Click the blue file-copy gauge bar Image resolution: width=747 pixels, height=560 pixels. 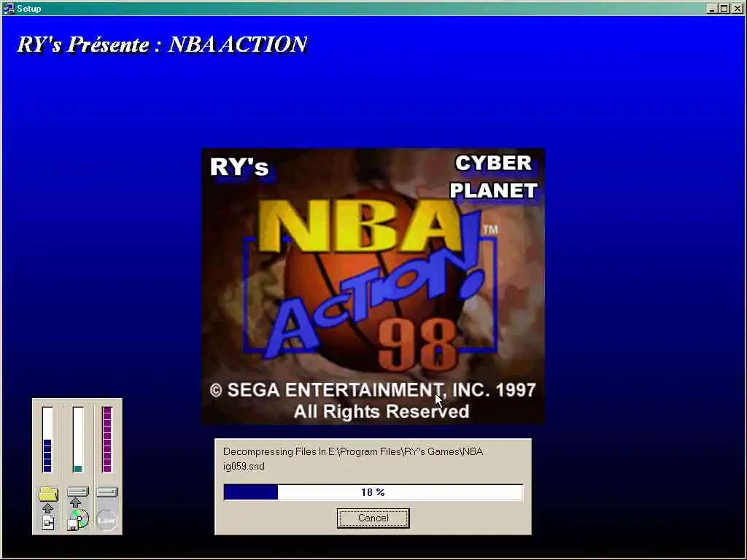point(47,440)
